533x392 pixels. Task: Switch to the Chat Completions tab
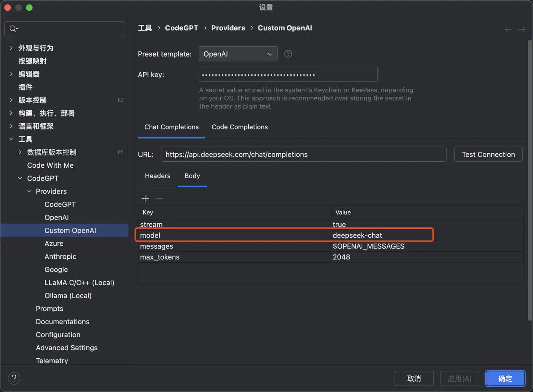171,127
